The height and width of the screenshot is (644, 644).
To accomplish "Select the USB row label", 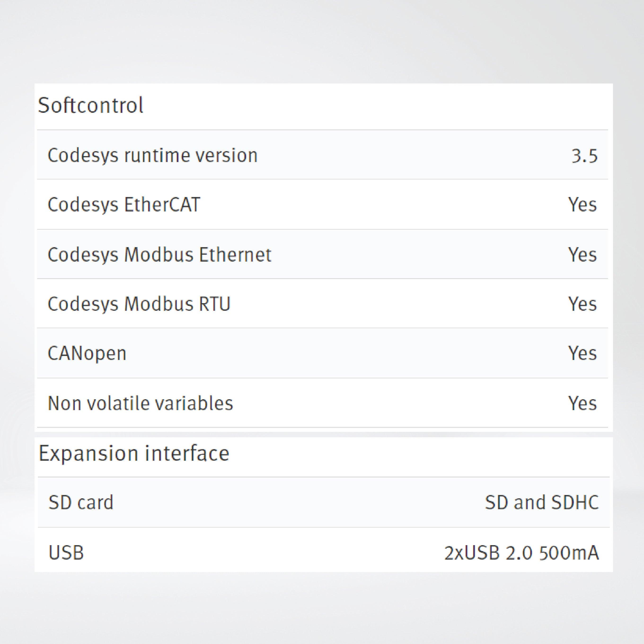I will (x=66, y=552).
